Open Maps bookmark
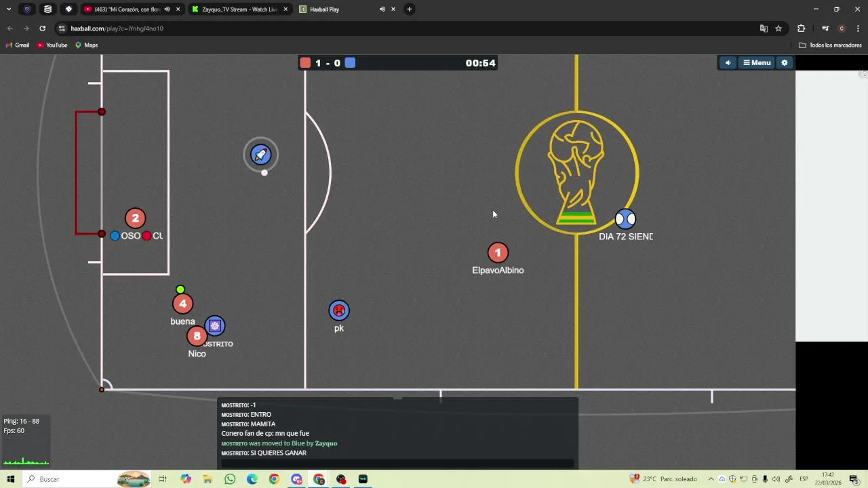 pyautogui.click(x=86, y=45)
